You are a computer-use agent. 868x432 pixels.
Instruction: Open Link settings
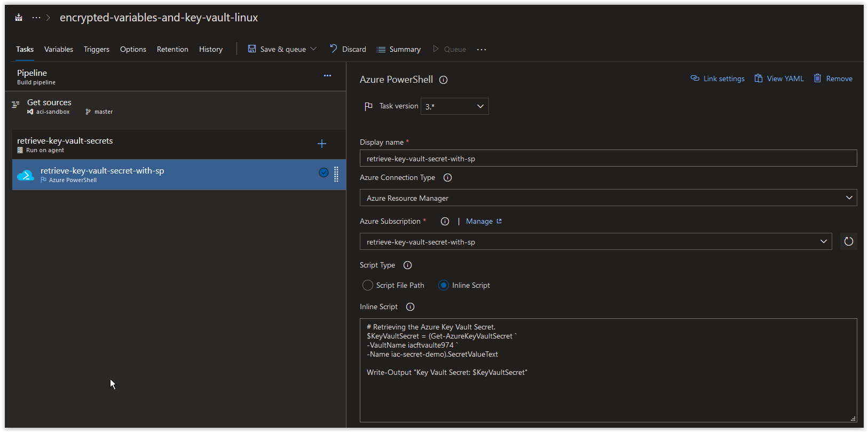point(717,78)
